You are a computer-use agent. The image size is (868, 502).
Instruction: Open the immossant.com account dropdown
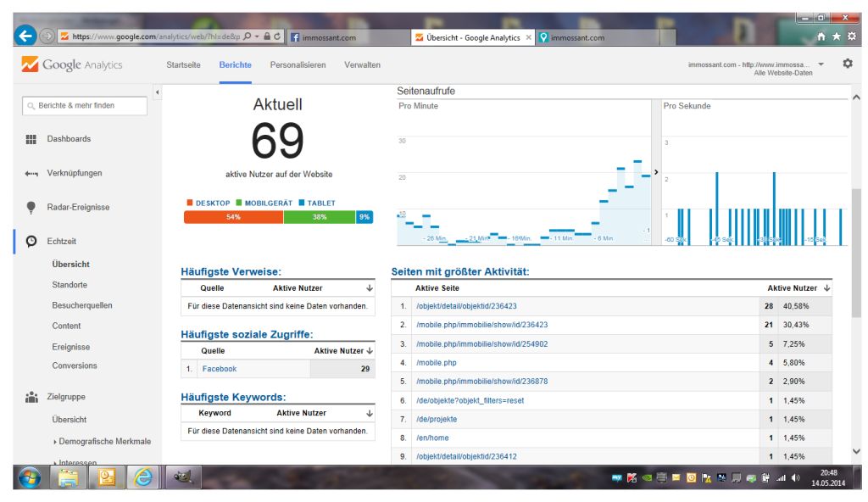820,64
